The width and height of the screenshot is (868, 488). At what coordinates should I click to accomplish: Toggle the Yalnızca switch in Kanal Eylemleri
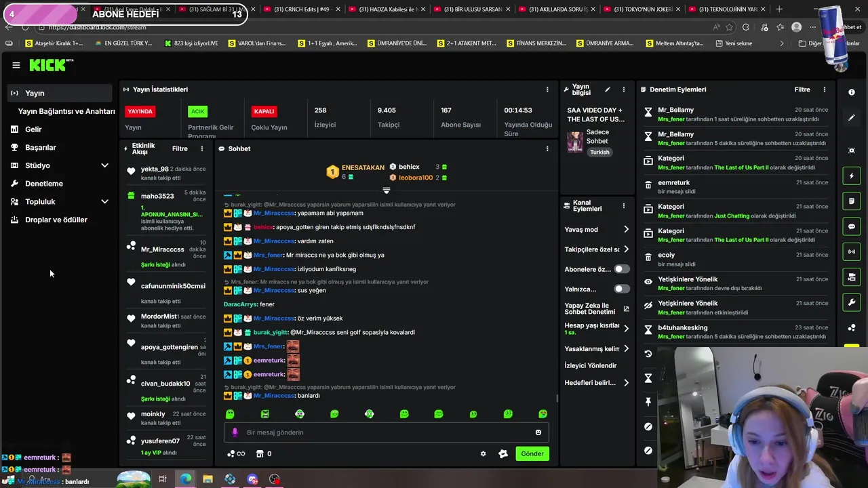(622, 289)
